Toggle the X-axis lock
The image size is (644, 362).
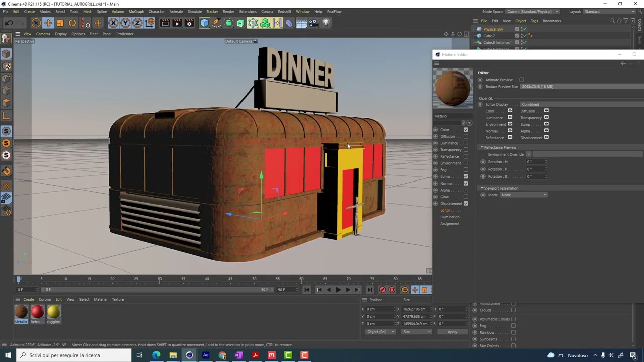click(113, 23)
